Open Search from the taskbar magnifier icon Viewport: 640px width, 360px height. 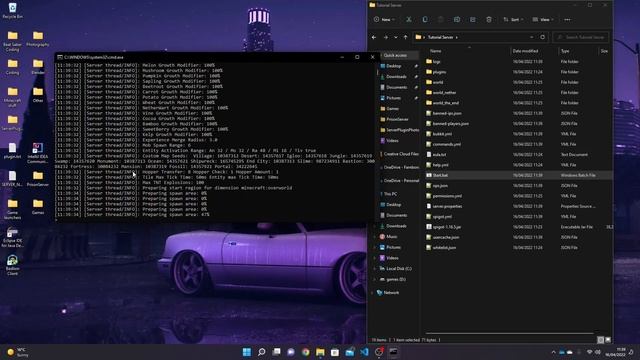262,352
